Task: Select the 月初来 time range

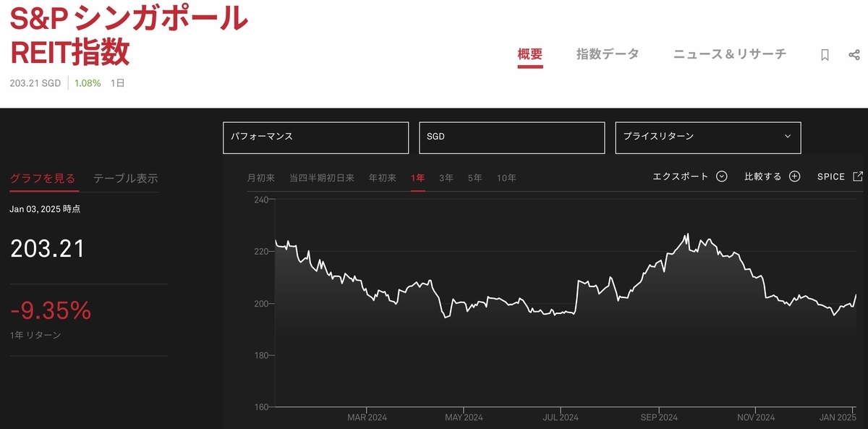Action: click(x=260, y=178)
